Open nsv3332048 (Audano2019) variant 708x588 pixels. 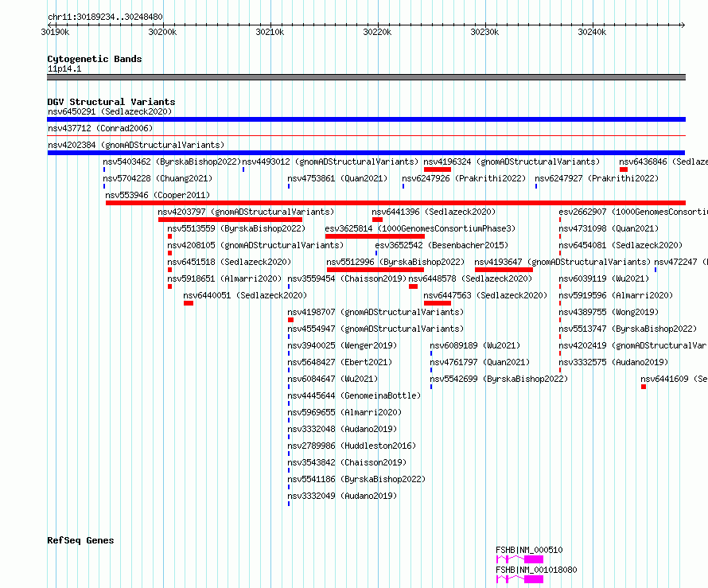[x=342, y=429]
